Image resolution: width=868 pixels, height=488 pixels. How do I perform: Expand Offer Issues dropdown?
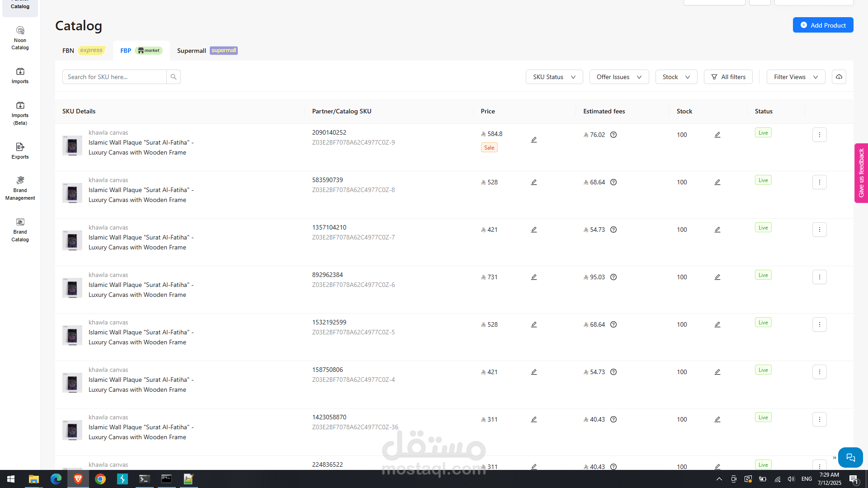click(619, 77)
